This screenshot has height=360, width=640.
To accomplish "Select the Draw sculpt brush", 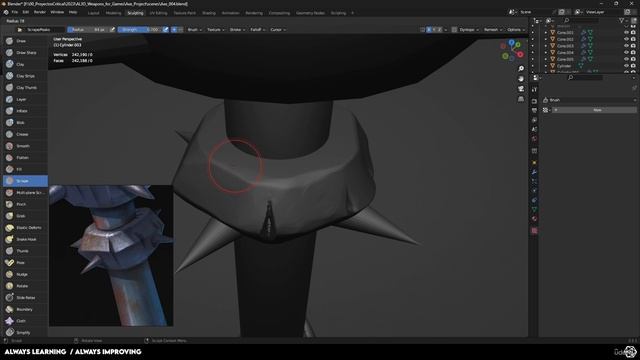I will point(25,41).
